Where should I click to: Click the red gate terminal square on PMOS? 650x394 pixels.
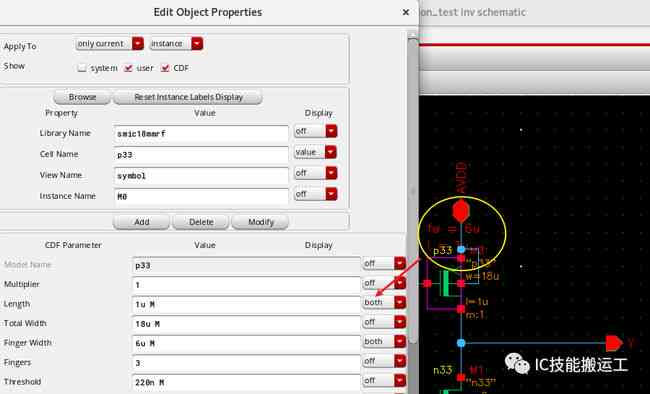coord(427,284)
